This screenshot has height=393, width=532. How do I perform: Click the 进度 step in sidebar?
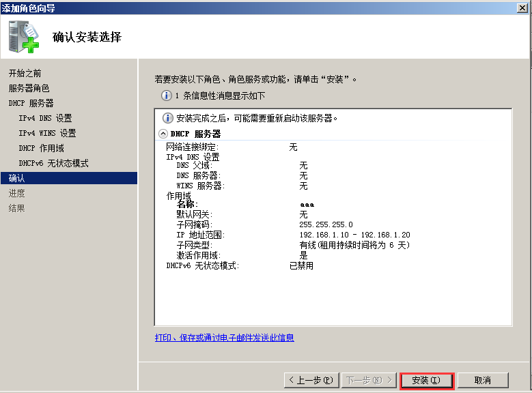tap(16, 193)
